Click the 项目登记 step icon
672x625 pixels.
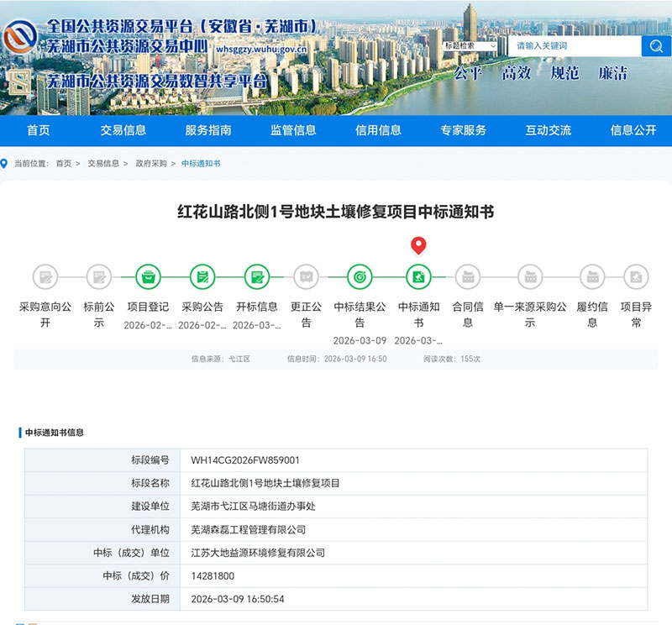point(148,276)
